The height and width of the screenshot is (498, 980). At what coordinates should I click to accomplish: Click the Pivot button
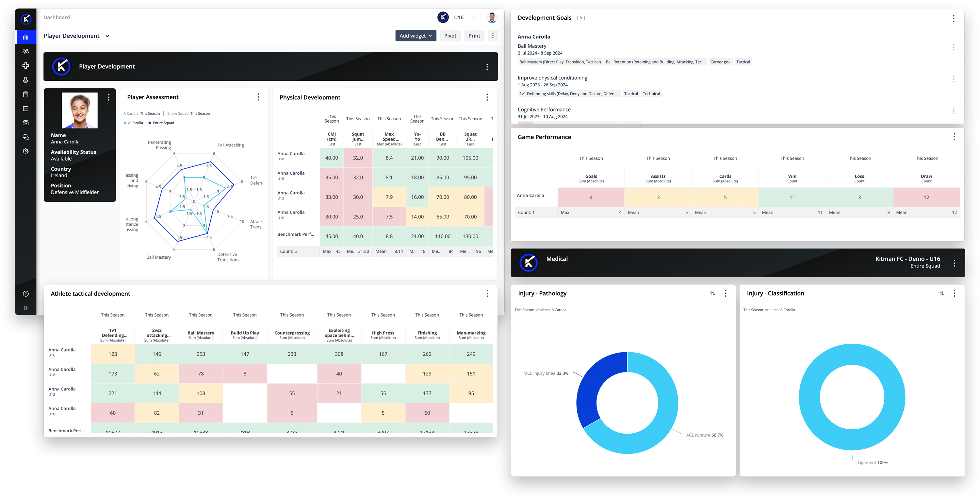450,36
